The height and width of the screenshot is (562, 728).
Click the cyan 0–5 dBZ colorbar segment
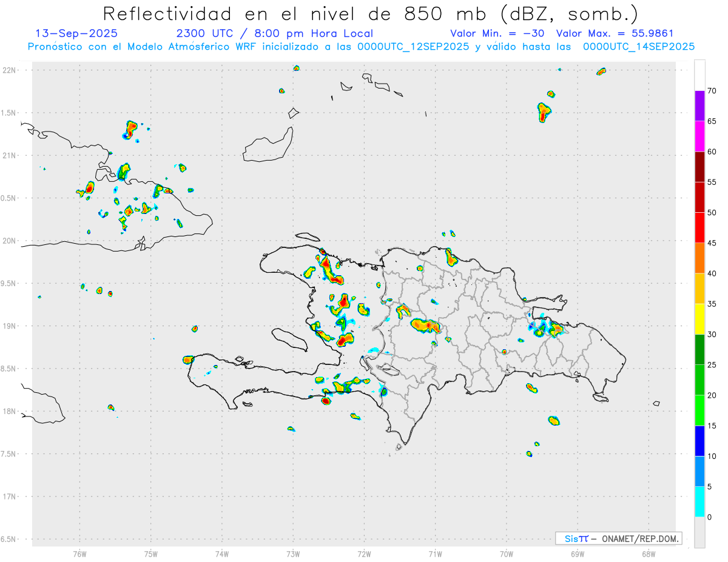coord(699,502)
